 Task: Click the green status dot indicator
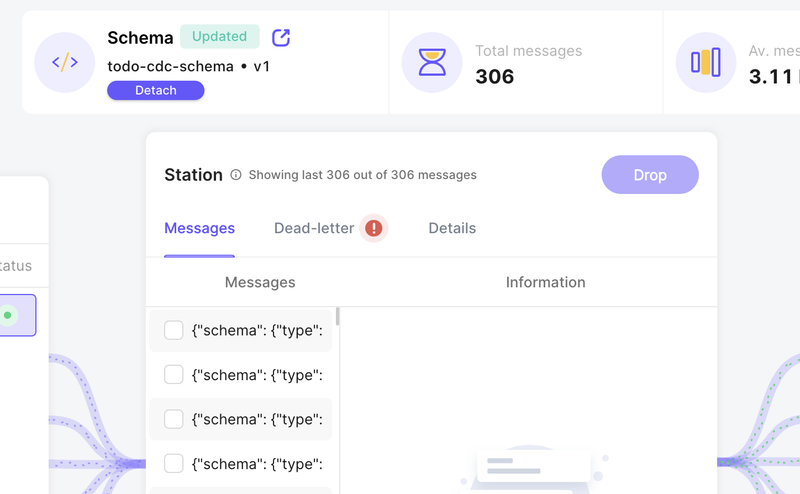(8, 315)
